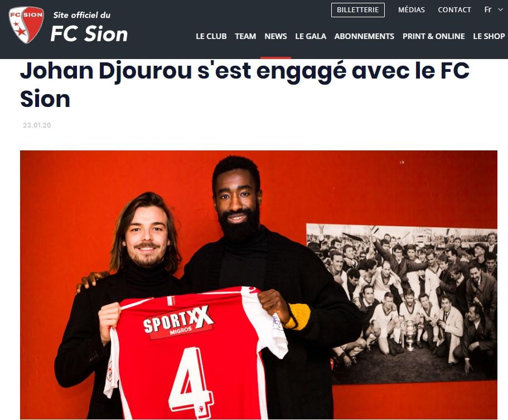
Task: Go to the CONTACT page
Action: coord(454,9)
